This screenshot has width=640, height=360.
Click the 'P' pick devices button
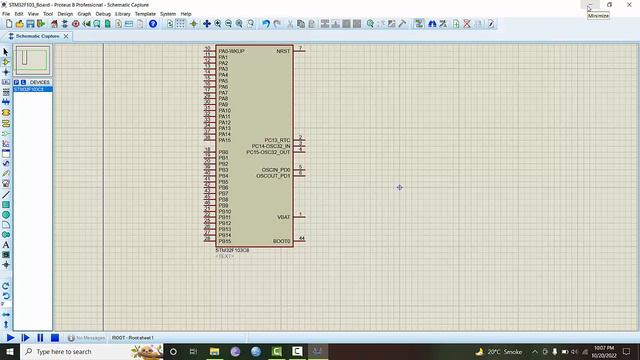click(16, 82)
